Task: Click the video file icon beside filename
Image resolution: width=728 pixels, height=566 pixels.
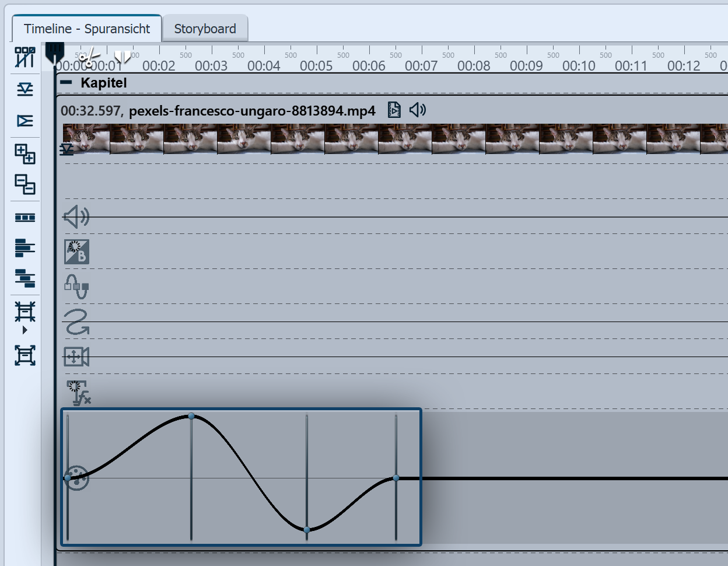Action: point(394,110)
